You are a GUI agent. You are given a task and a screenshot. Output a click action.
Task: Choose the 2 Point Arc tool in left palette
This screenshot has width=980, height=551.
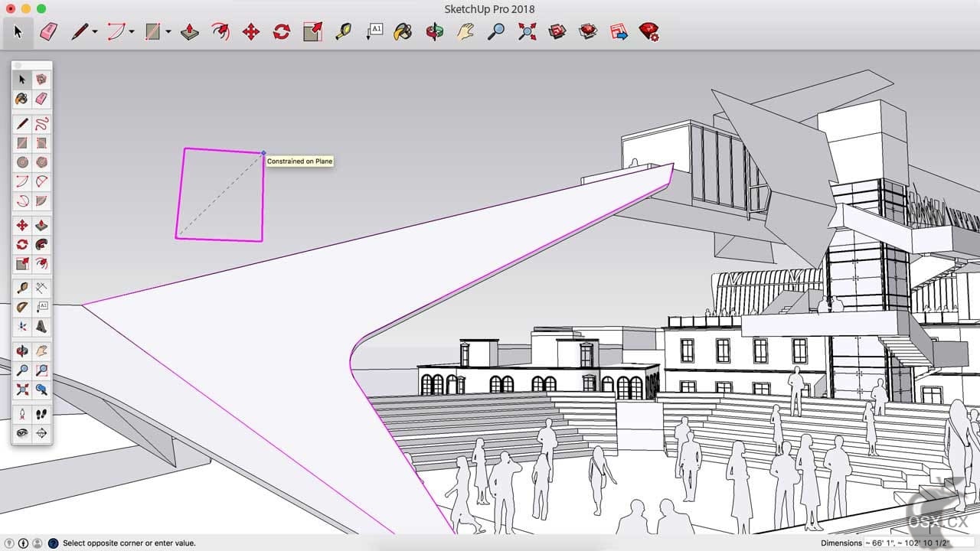tap(41, 181)
